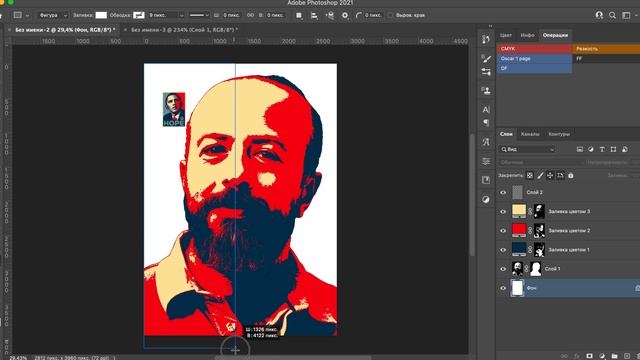The width and height of the screenshot is (640, 360).
Task: Hide the Заливка цветом 1 layer
Action: coord(503,250)
